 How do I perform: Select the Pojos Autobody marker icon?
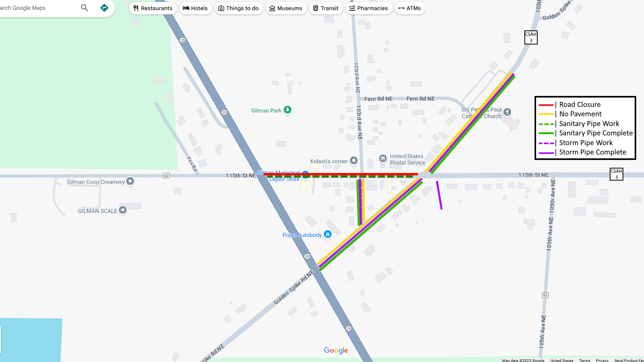tap(328, 234)
